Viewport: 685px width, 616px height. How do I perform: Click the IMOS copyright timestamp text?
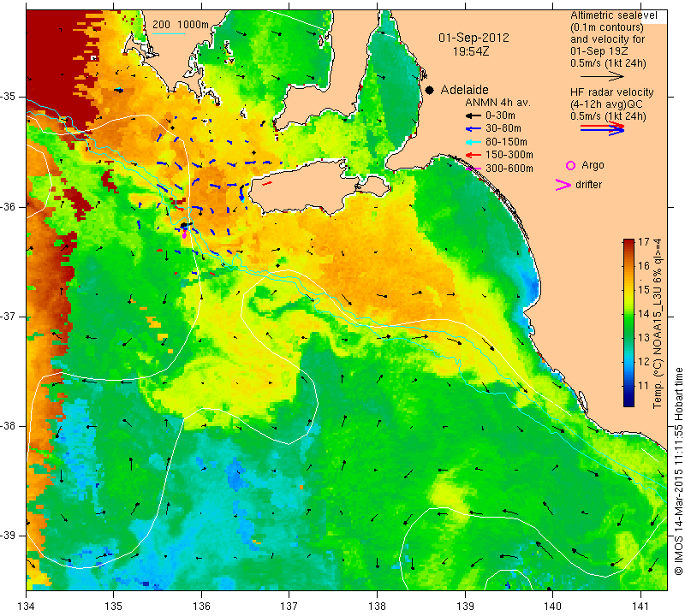pyautogui.click(x=678, y=471)
